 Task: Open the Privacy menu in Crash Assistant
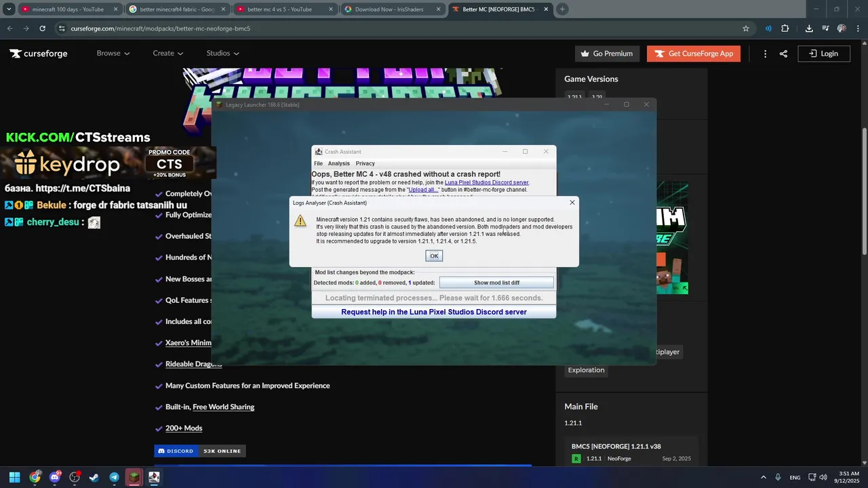pyautogui.click(x=365, y=163)
